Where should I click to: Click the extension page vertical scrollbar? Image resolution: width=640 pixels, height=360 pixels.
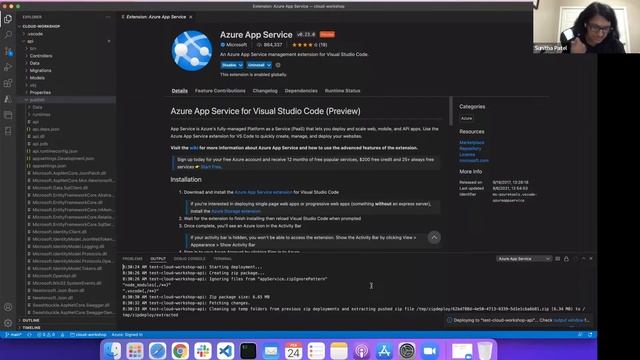pos(451,111)
